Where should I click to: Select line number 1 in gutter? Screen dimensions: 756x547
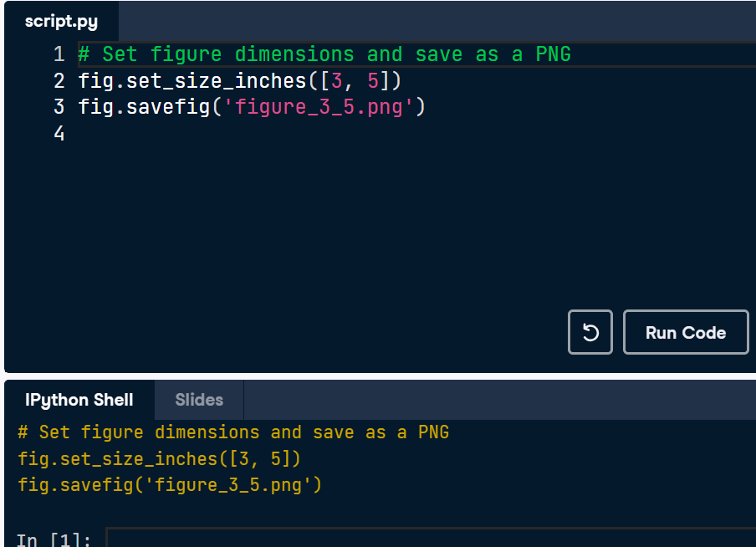[x=59, y=54]
